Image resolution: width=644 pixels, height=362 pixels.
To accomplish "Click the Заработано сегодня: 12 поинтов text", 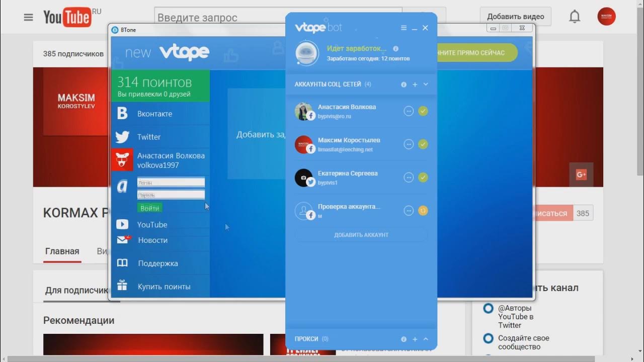I will click(368, 59).
